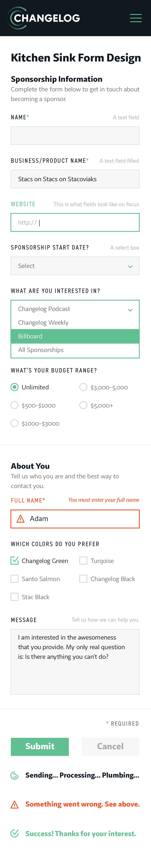151x868 pixels.
Task: Open the hamburger menu
Action: pos(136,18)
